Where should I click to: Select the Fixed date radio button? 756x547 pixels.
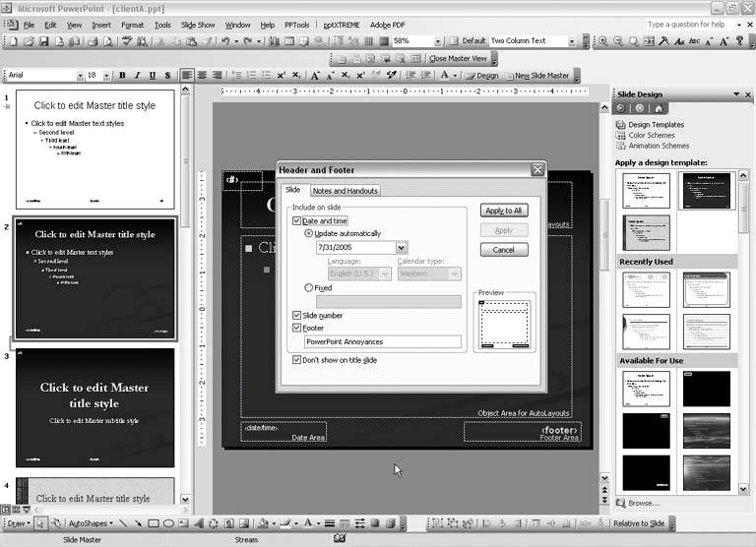[309, 287]
